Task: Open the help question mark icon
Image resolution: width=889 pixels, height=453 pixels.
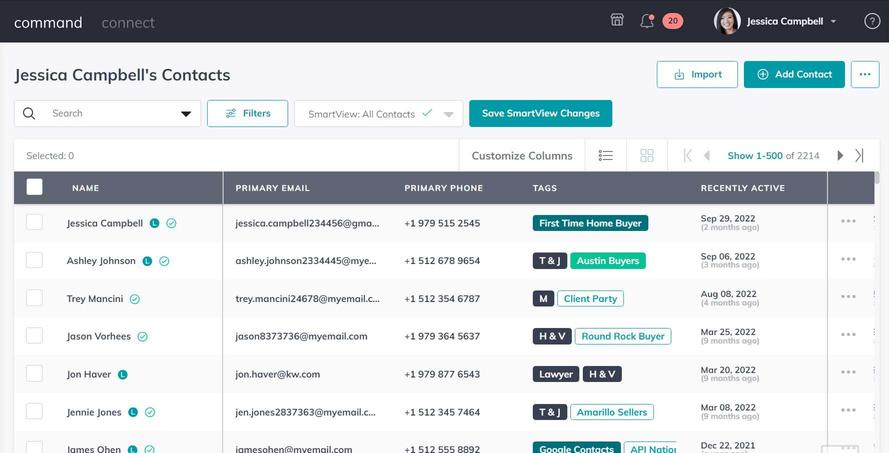Action: pyautogui.click(x=872, y=22)
